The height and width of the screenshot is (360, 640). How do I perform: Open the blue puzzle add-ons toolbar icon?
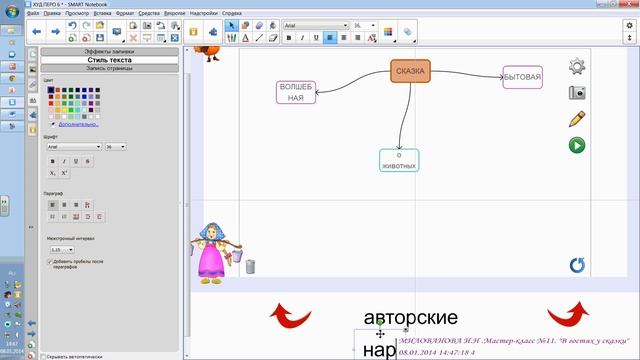click(x=213, y=31)
